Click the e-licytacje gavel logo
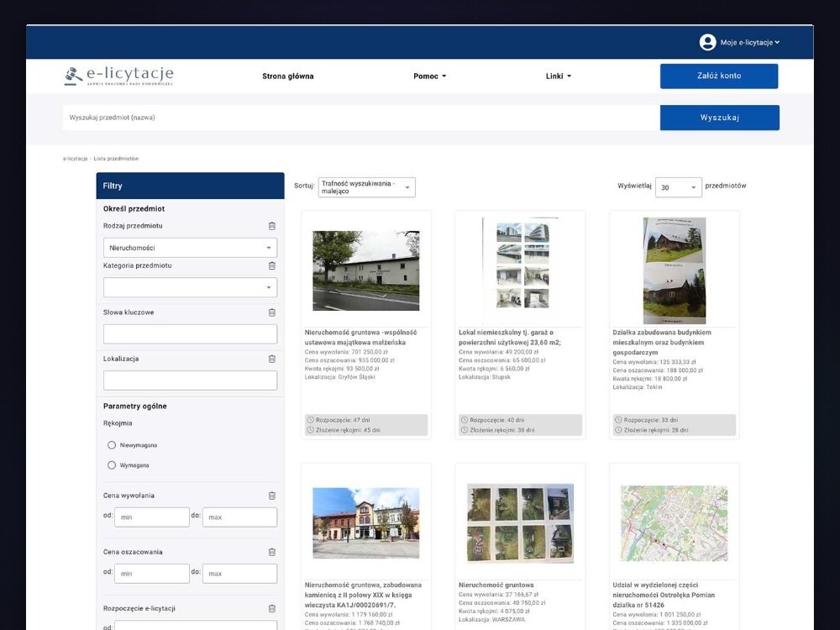The width and height of the screenshot is (840, 630). click(x=119, y=76)
